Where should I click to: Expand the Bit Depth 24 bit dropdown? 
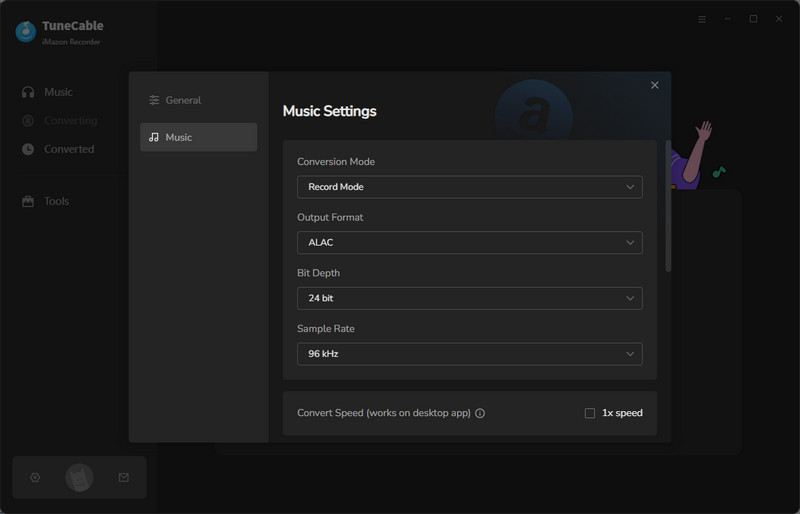coord(469,298)
